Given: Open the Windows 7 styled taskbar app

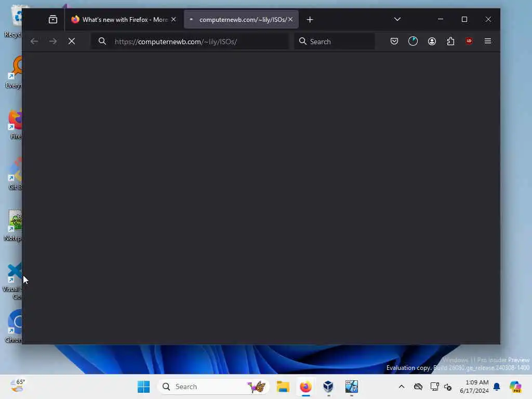Looking at the screenshot, I should (x=352, y=387).
